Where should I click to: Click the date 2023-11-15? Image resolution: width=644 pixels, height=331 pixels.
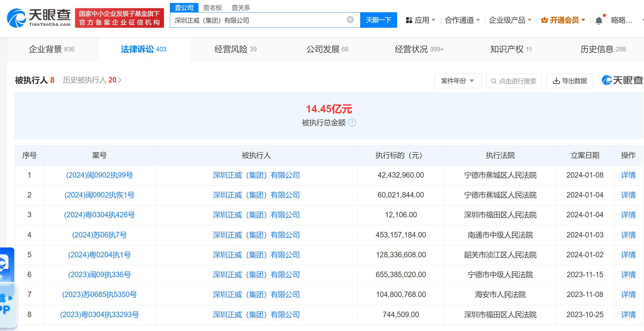point(585,275)
